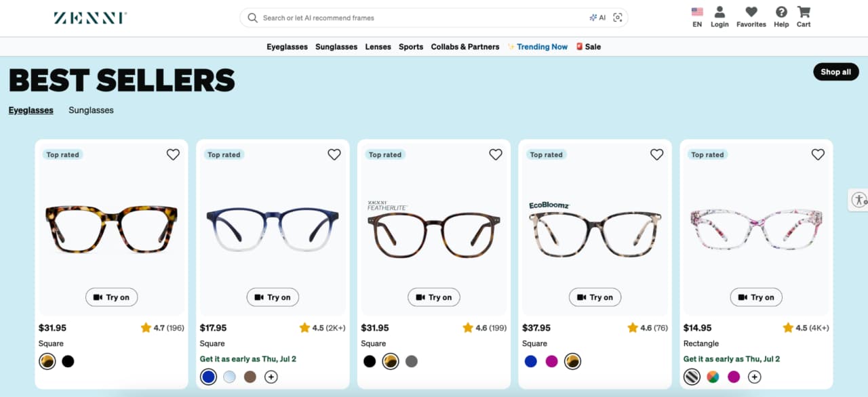The image size is (868, 397).
Task: Toggle favorite heart on EcoBloomz glasses
Action: click(x=656, y=154)
